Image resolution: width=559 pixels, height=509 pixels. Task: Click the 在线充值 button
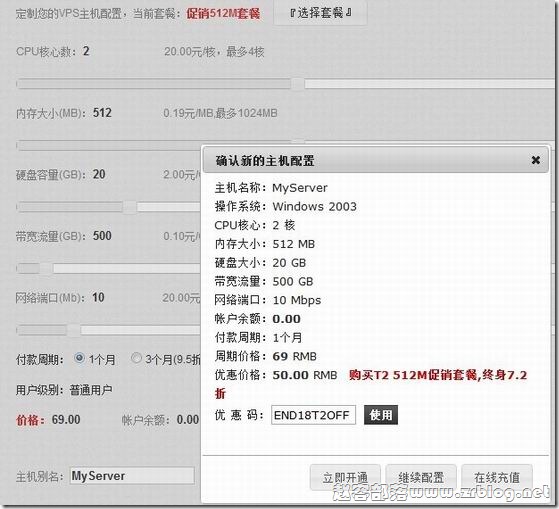(x=497, y=477)
